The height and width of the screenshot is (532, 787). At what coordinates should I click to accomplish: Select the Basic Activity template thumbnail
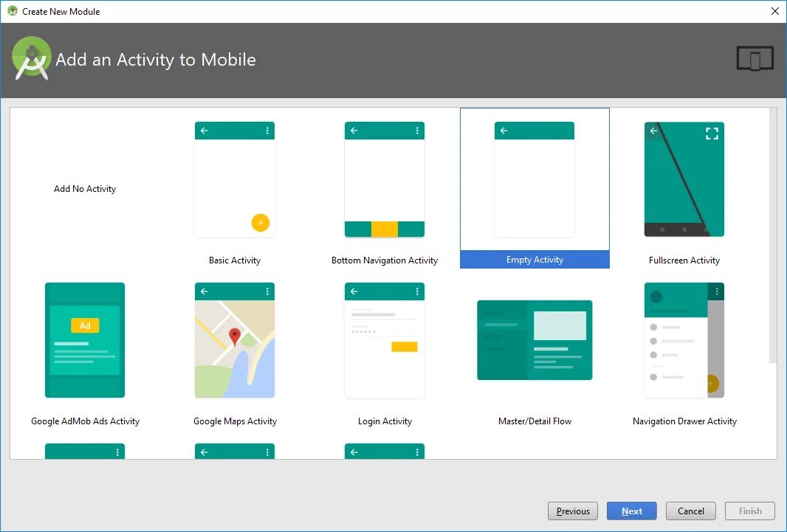[x=234, y=179]
